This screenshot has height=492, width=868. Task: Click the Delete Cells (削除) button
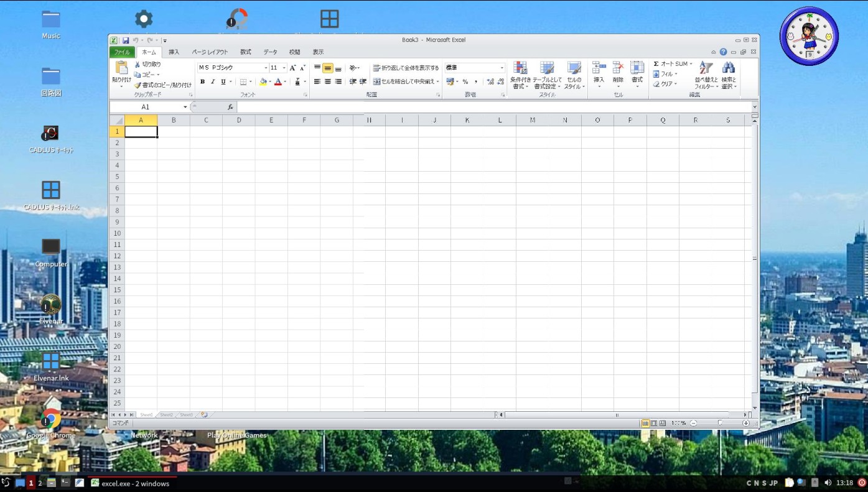click(x=617, y=75)
